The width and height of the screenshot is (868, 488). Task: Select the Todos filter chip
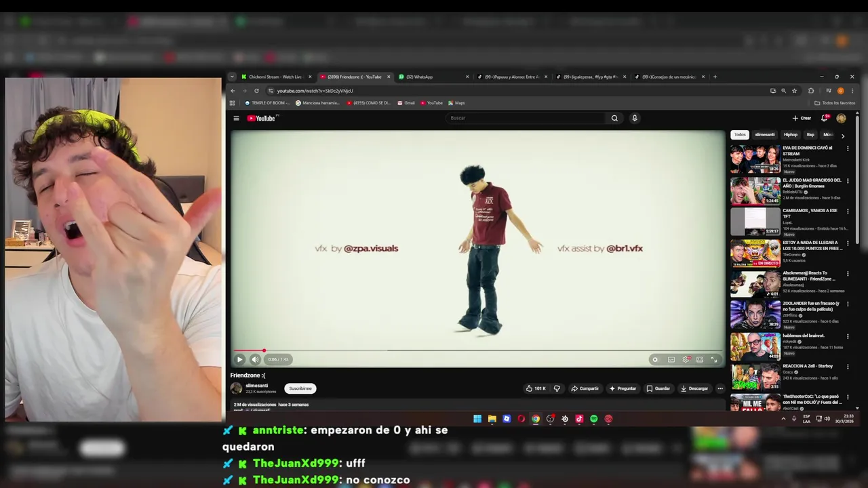pyautogui.click(x=740, y=135)
